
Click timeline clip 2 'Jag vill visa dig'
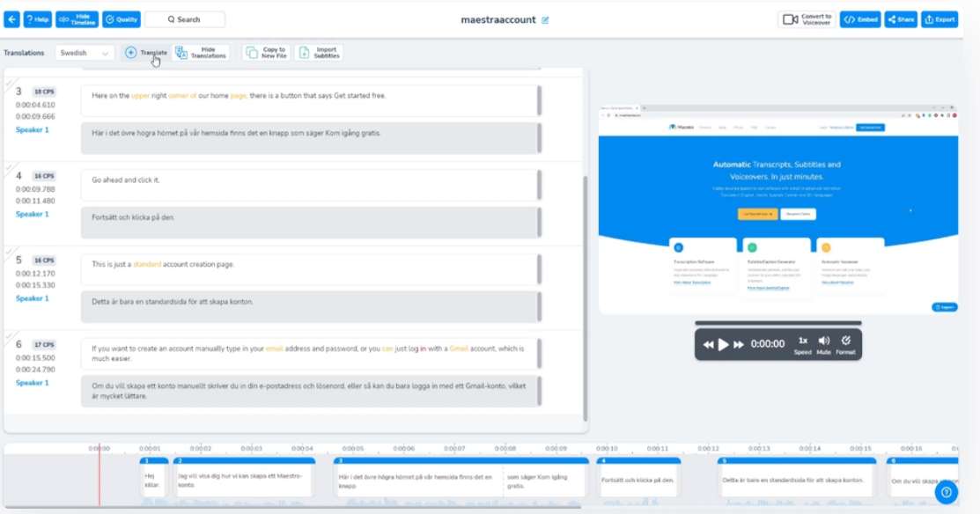click(245, 477)
